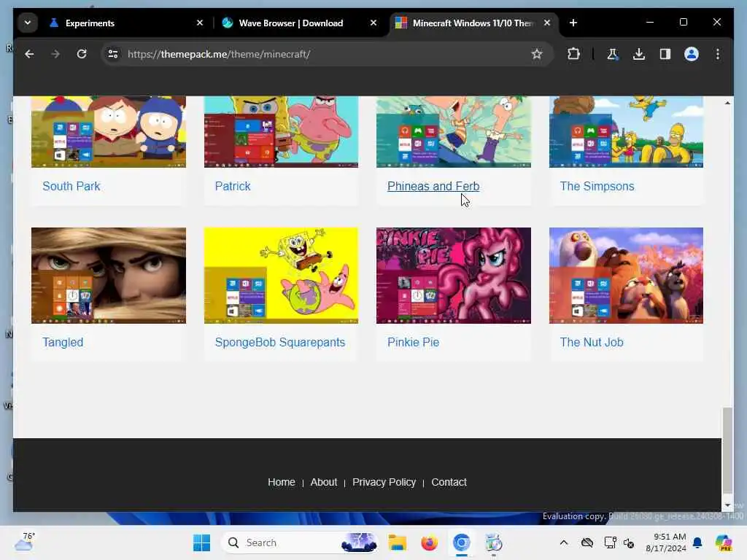This screenshot has height=560, width=747.
Task: Open the clock showing 9:51 AM
Action: tap(666, 542)
